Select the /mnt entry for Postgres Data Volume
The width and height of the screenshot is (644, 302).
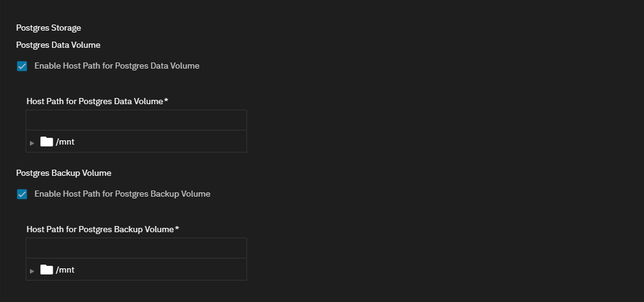pos(65,142)
